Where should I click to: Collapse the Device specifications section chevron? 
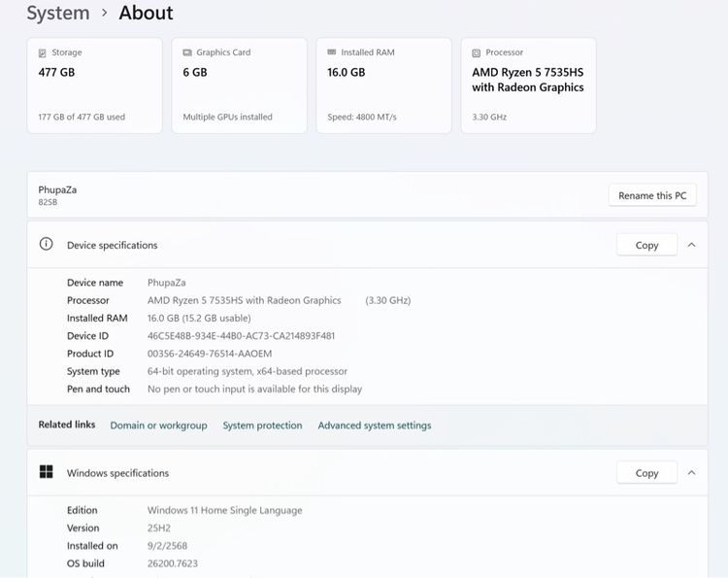coord(691,245)
